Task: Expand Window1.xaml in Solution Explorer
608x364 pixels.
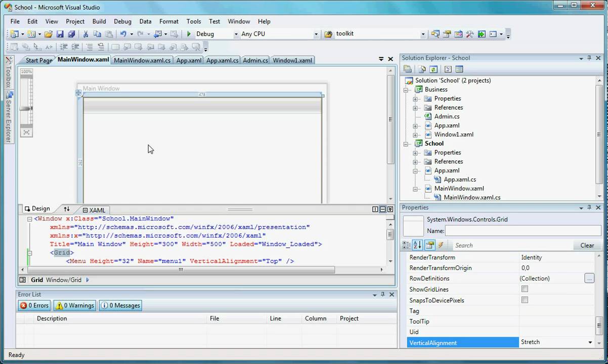Action: pos(415,134)
